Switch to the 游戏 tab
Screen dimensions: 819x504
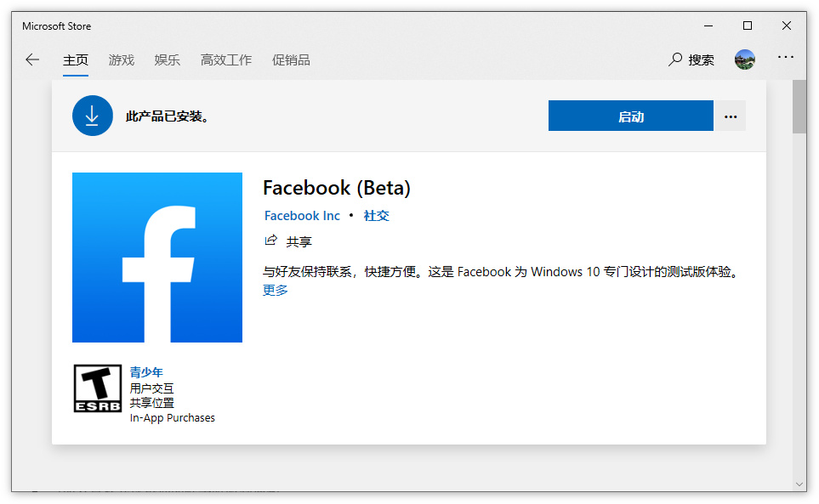[x=121, y=59]
